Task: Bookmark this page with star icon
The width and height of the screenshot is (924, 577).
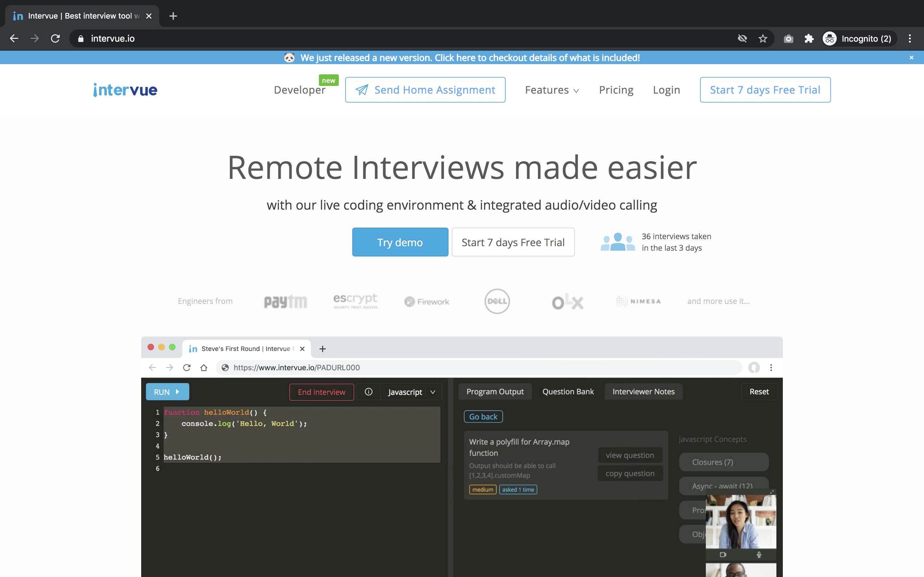Action: [763, 38]
